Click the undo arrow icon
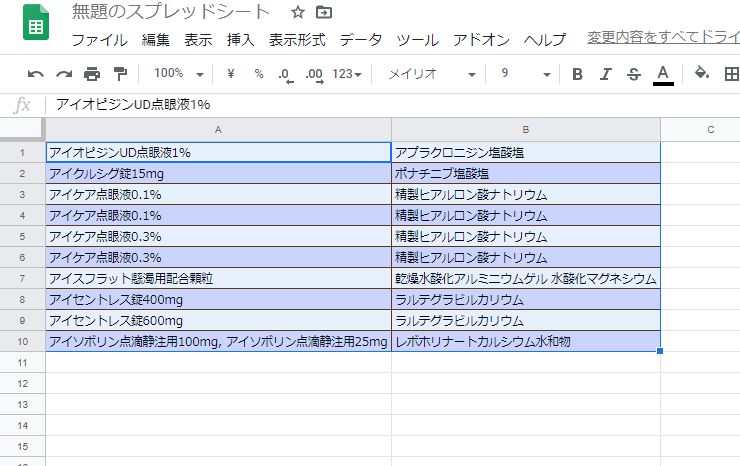The width and height of the screenshot is (740, 466). pos(36,74)
